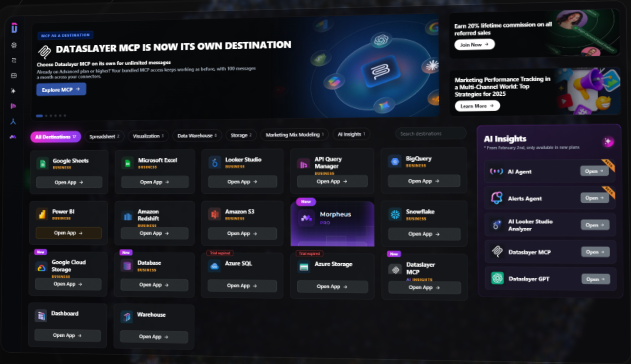The height and width of the screenshot is (364, 631).
Task: Open the Morpheus icon at sidebar bottom
Action: point(13,137)
